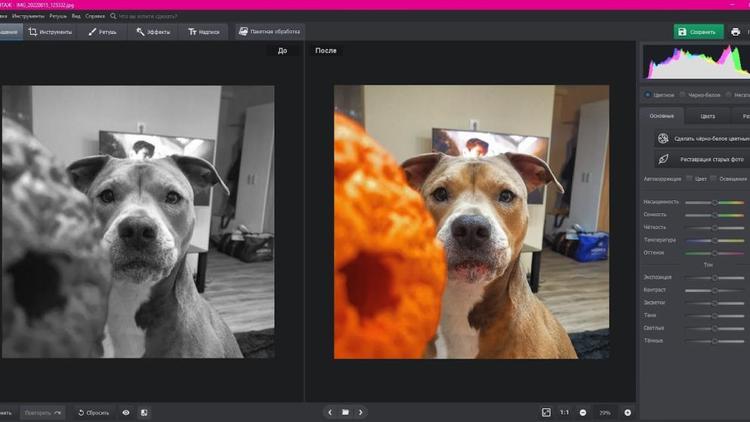
Task: Click the Tt icon beside Надписи
Action: click(192, 32)
